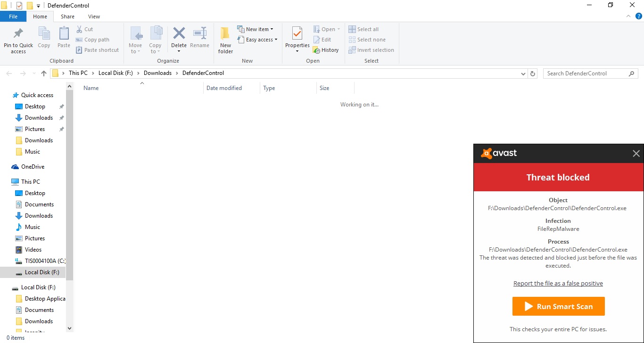644x343 pixels.
Task: Click Select none in ribbon
Action: 367,40
